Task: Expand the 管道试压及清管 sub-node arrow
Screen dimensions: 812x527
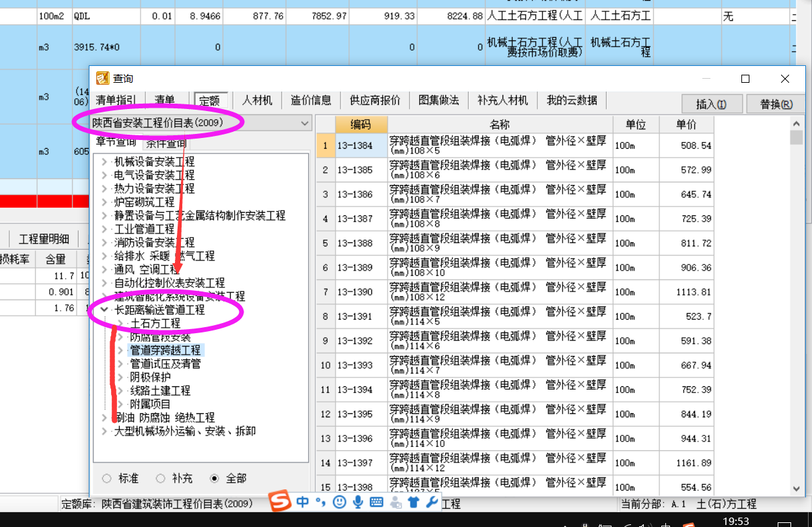Action: [x=120, y=363]
